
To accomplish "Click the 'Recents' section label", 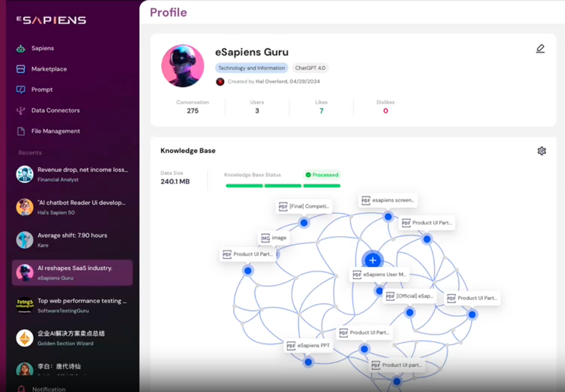I will coord(30,153).
